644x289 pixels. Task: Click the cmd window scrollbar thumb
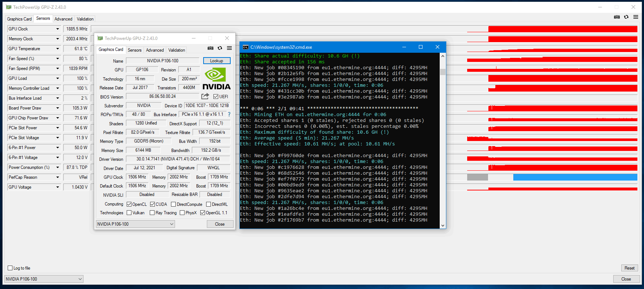[443, 72]
